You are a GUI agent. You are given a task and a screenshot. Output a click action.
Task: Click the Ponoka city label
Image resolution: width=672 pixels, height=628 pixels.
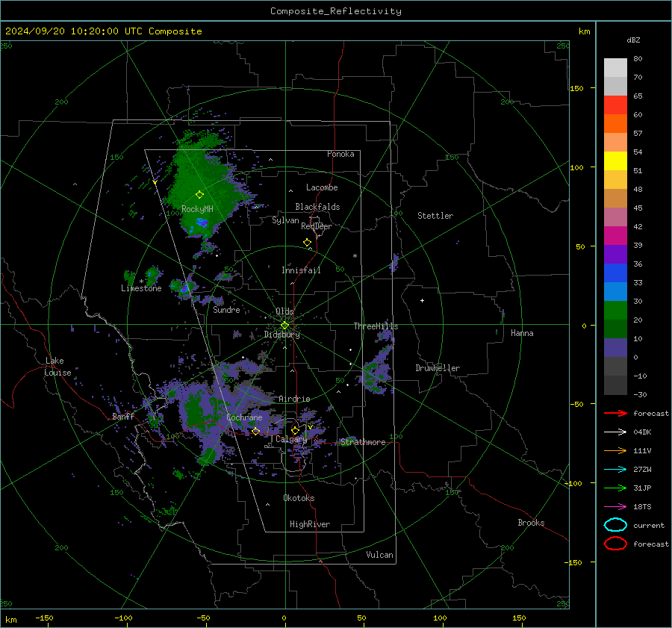(x=340, y=154)
